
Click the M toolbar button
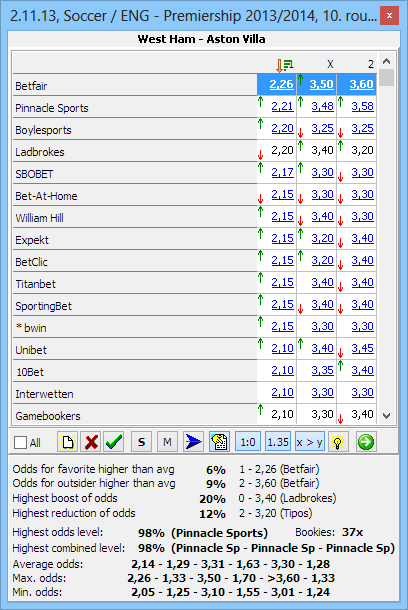167,442
